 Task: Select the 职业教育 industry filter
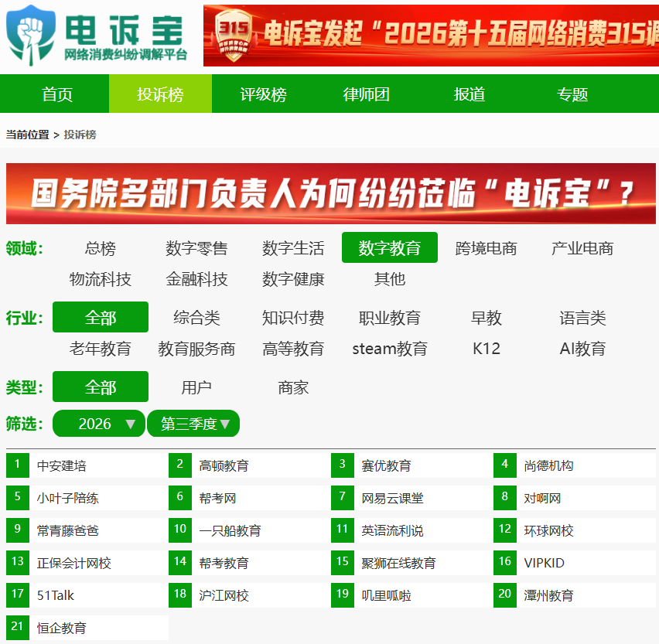pyautogui.click(x=390, y=318)
